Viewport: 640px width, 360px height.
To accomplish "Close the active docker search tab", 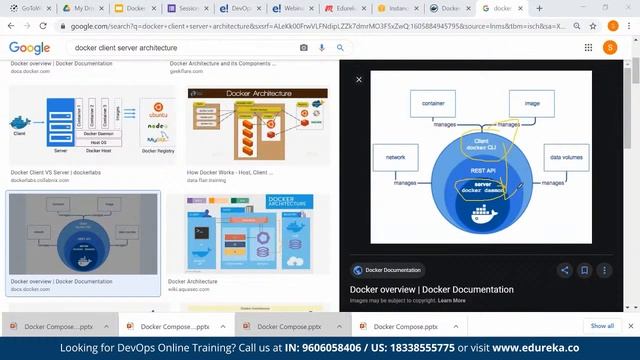I will [520, 8].
